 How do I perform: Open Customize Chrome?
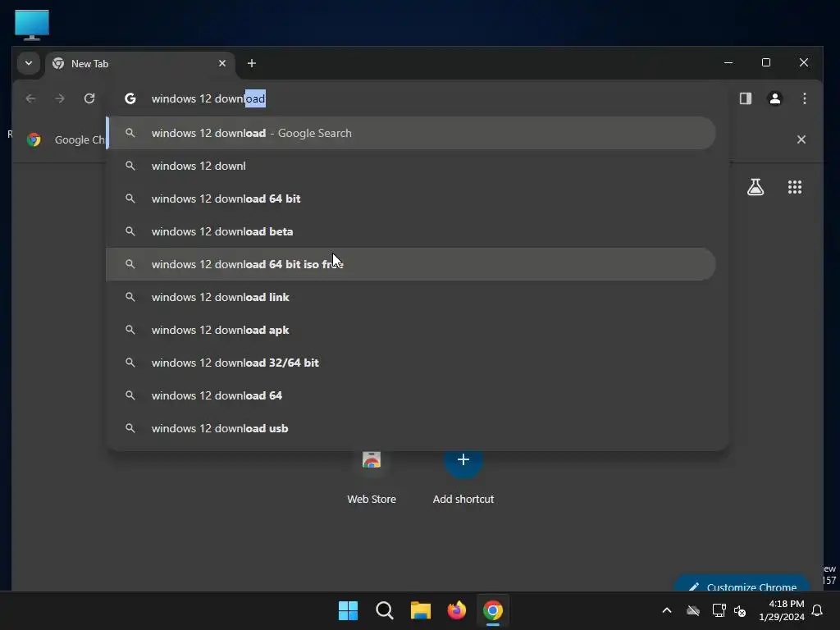pyautogui.click(x=742, y=585)
